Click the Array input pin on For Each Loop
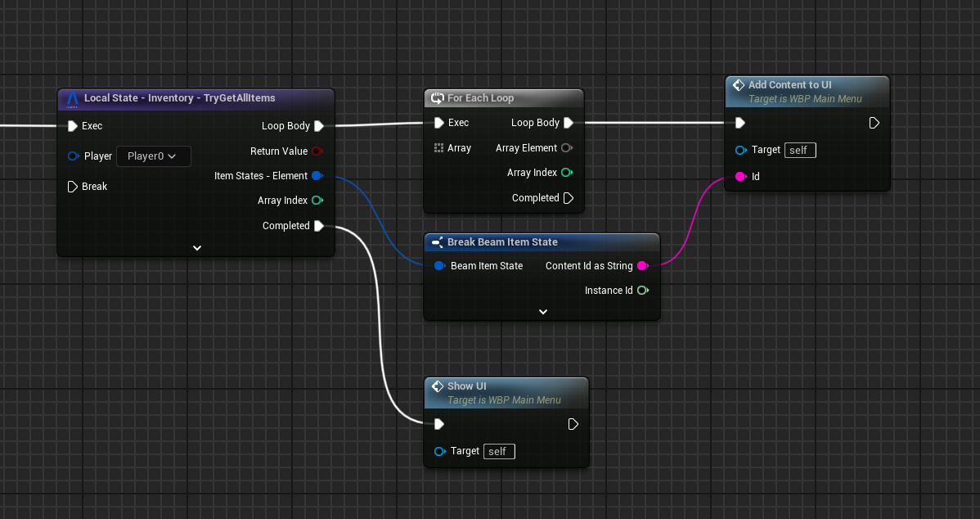The height and width of the screenshot is (519, 980). [x=438, y=148]
